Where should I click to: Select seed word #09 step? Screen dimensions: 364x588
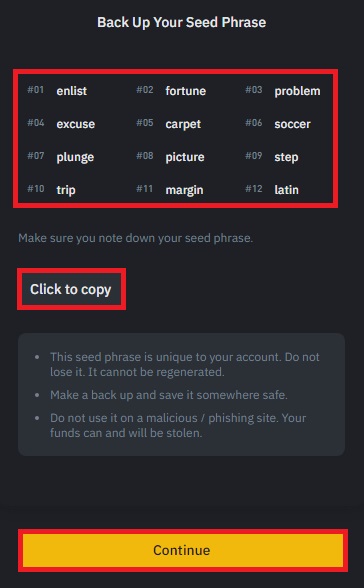[286, 157]
